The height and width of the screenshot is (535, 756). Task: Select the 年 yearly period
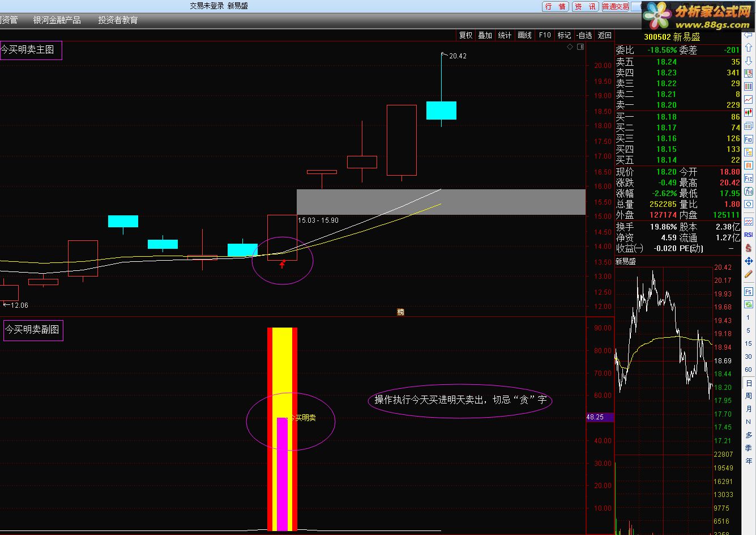(x=749, y=461)
